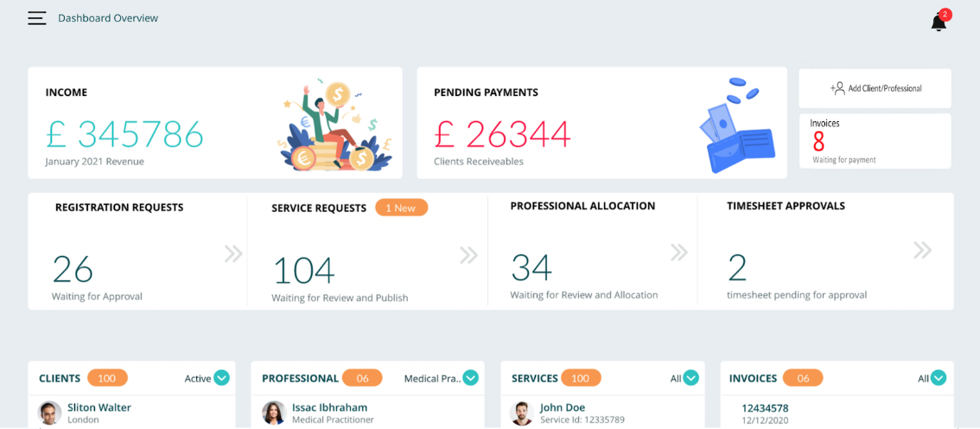Open the Invoices waiting for payment card
This screenshot has width=980, height=429.
(x=875, y=141)
